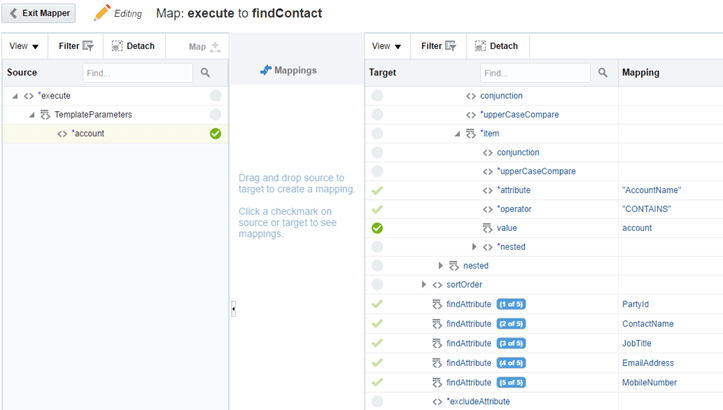The width and height of the screenshot is (723, 410).
Task: Click the mapped checkmark for PartyId findAttribute
Action: (x=377, y=304)
